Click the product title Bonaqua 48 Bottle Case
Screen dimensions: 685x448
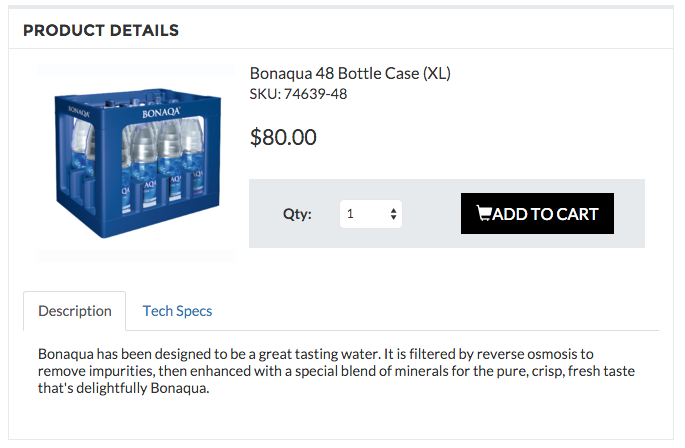pyautogui.click(x=350, y=73)
